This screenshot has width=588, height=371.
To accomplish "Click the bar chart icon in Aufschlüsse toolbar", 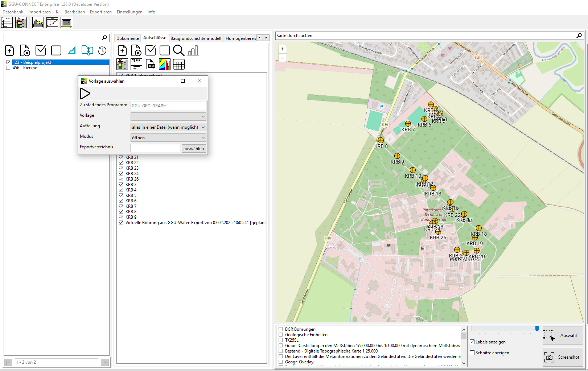I will coord(193,50).
